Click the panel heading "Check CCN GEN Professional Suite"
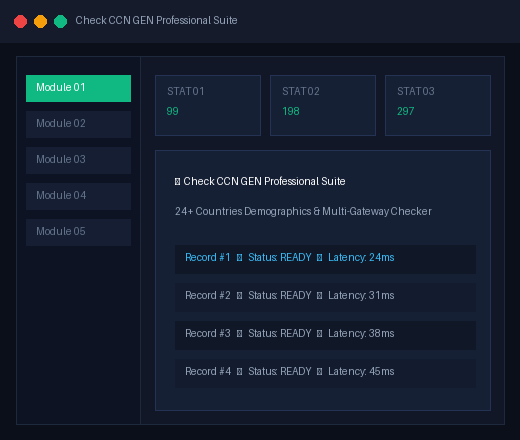 point(260,181)
